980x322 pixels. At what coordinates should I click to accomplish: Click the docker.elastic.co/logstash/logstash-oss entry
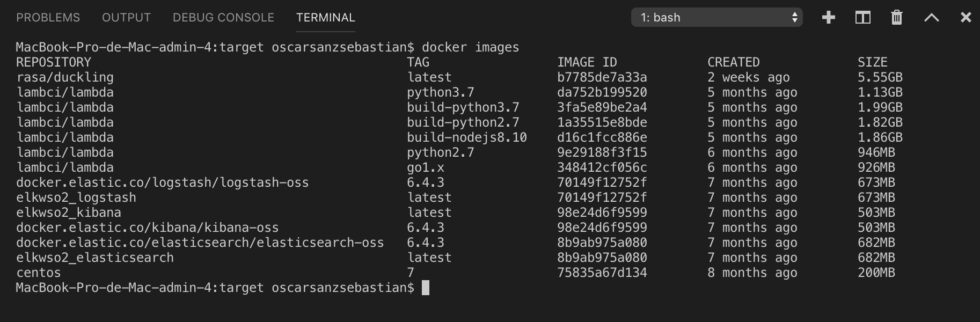click(x=162, y=182)
